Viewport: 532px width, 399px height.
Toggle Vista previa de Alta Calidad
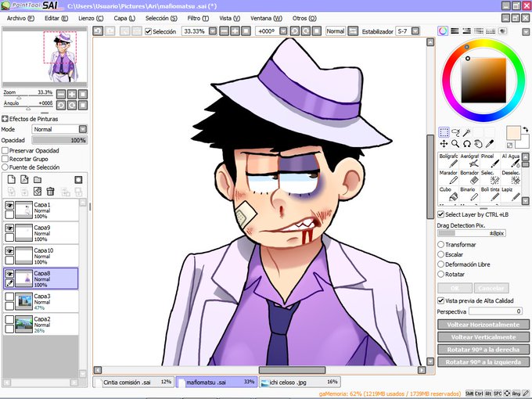[440, 300]
